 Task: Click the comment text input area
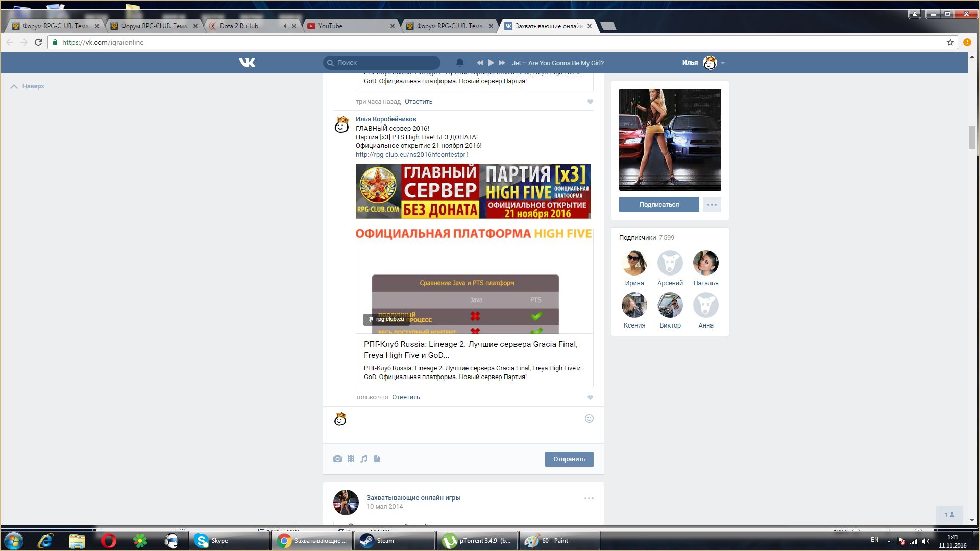click(x=464, y=424)
